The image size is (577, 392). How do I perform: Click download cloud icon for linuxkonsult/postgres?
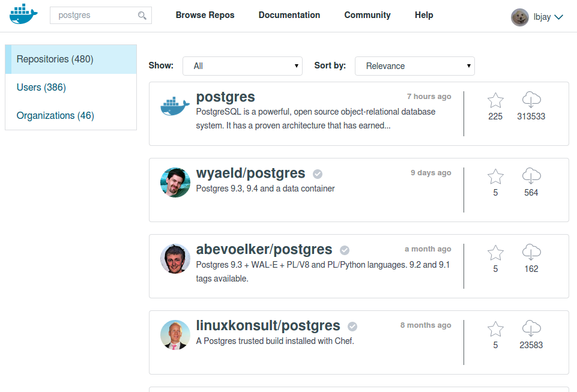tap(531, 328)
